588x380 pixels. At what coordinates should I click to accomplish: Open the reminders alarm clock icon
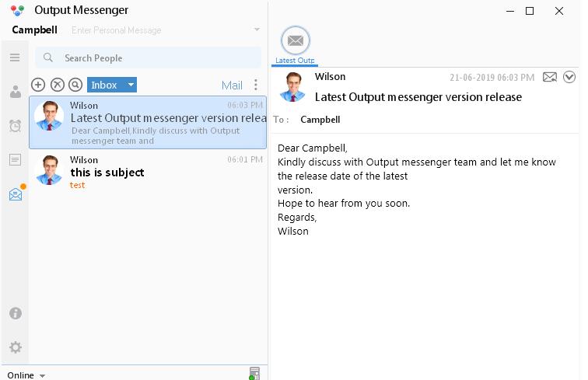coord(15,126)
